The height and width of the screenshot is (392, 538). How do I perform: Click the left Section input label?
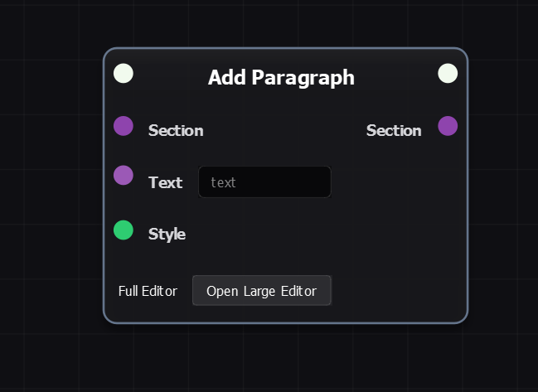click(176, 131)
